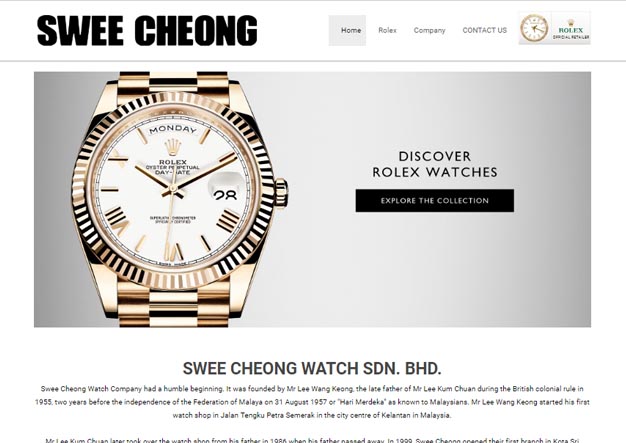This screenshot has width=626, height=443.
Task: Click the gold Rolex Day-Date watch image
Action: pos(180,200)
